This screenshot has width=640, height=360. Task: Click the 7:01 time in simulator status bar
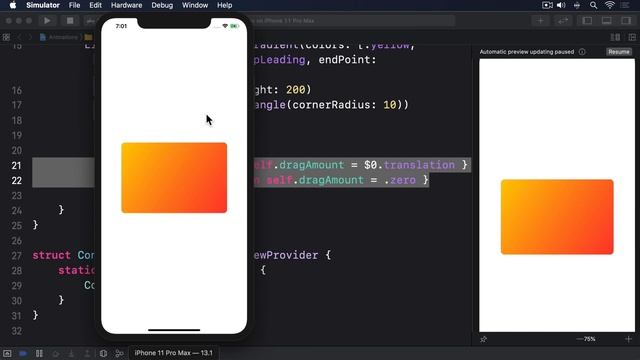pos(121,26)
